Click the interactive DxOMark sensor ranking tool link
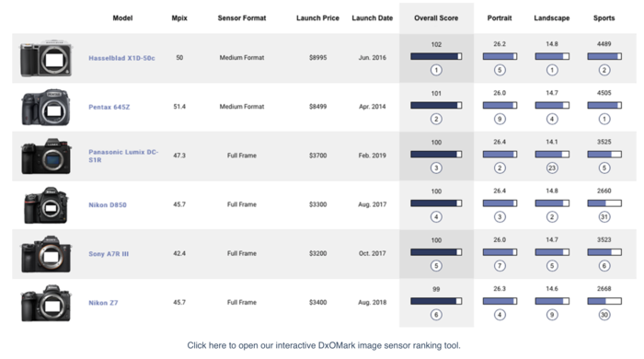644x359 pixels. (x=324, y=345)
